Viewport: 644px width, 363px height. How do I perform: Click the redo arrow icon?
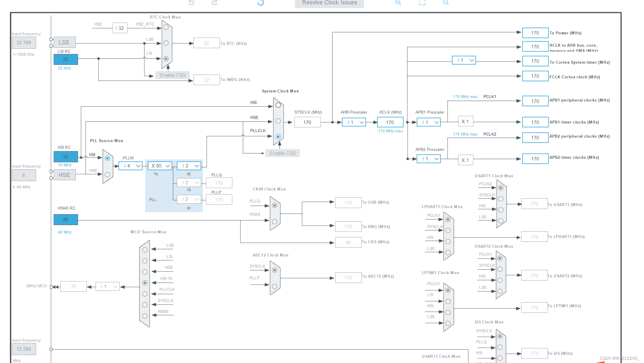(215, 2)
